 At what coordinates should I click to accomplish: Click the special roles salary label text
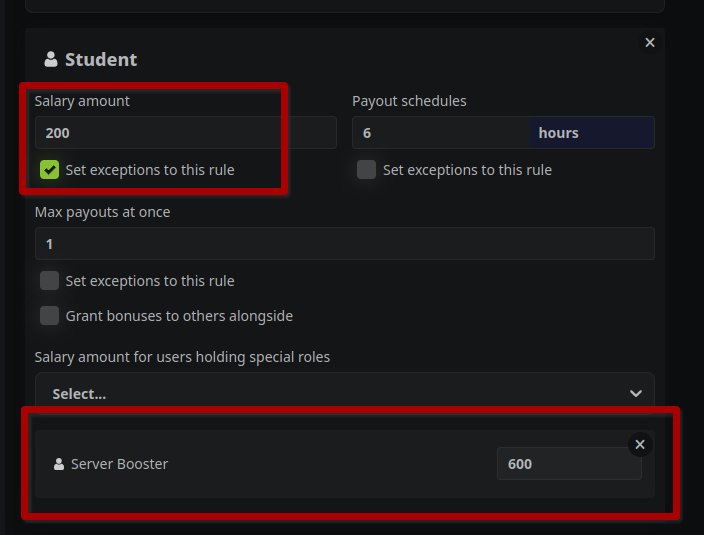click(x=182, y=357)
